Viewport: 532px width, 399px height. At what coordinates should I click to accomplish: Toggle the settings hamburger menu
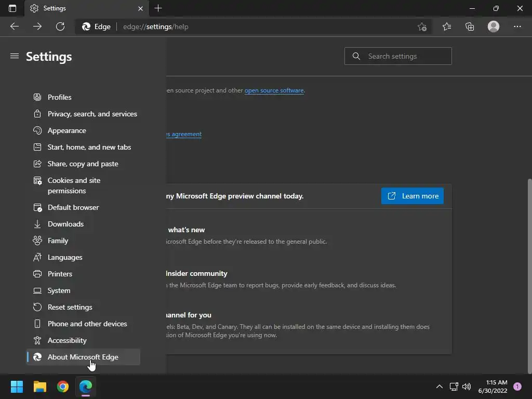[x=14, y=56]
